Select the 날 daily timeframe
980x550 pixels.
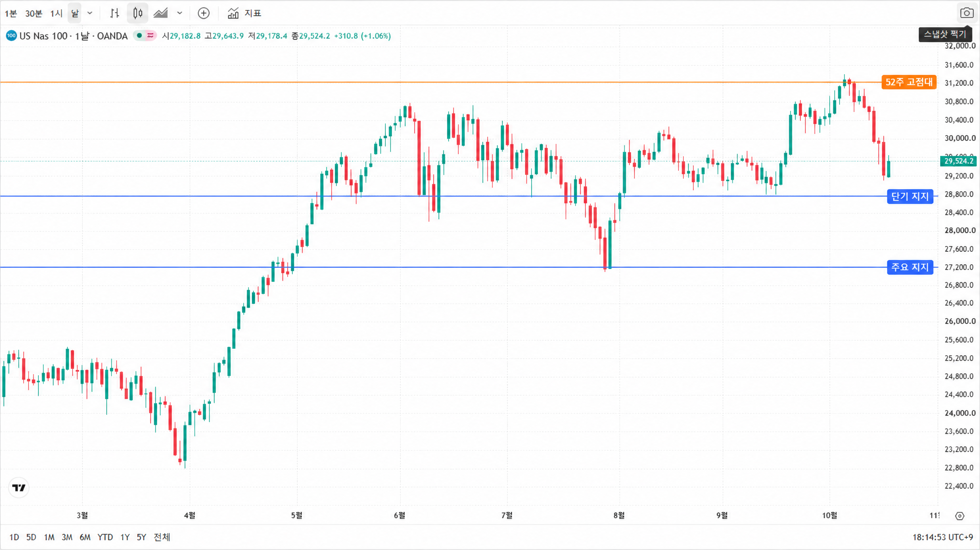tap(75, 14)
